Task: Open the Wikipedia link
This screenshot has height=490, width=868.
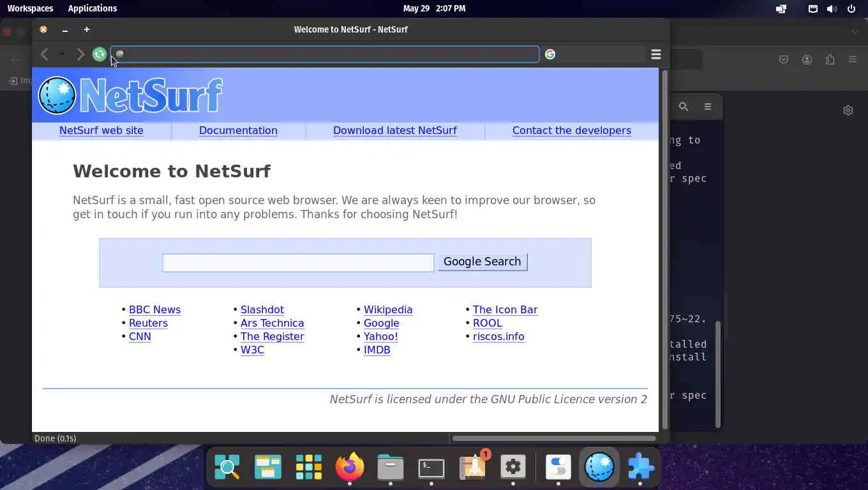Action: click(388, 309)
